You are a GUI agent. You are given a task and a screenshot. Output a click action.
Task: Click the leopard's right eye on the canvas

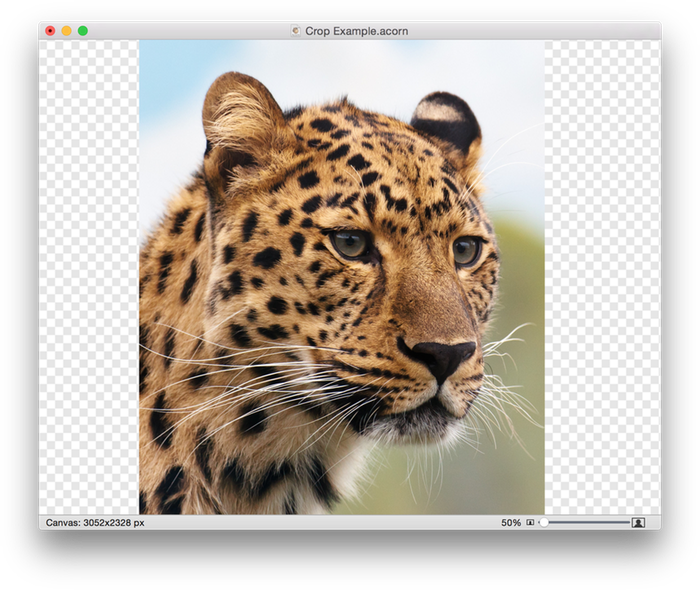466,250
